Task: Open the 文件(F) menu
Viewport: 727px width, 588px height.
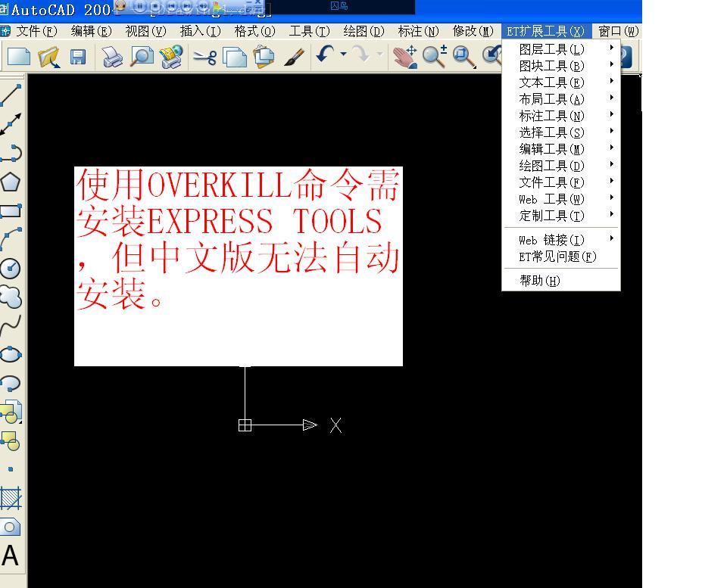Action: tap(36, 32)
